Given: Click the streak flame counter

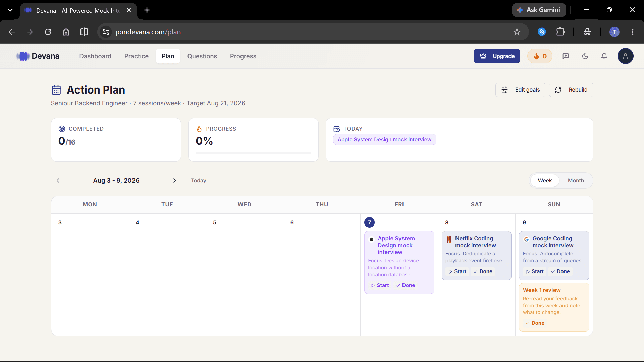Looking at the screenshot, I should (x=540, y=56).
